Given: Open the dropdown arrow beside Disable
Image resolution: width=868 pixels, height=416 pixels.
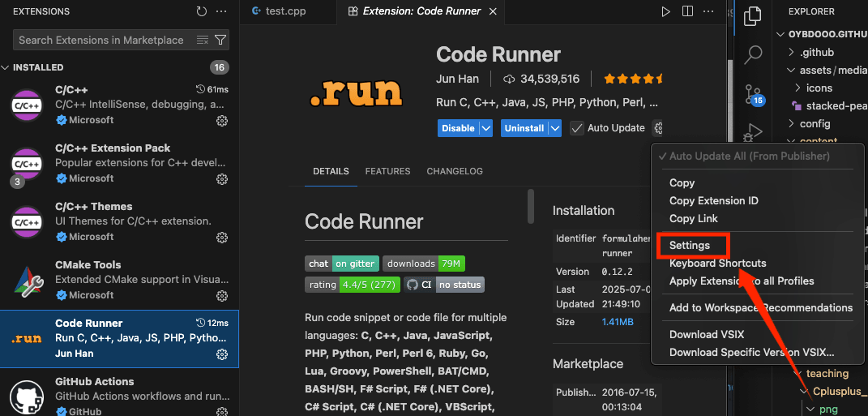Looking at the screenshot, I should click(486, 128).
